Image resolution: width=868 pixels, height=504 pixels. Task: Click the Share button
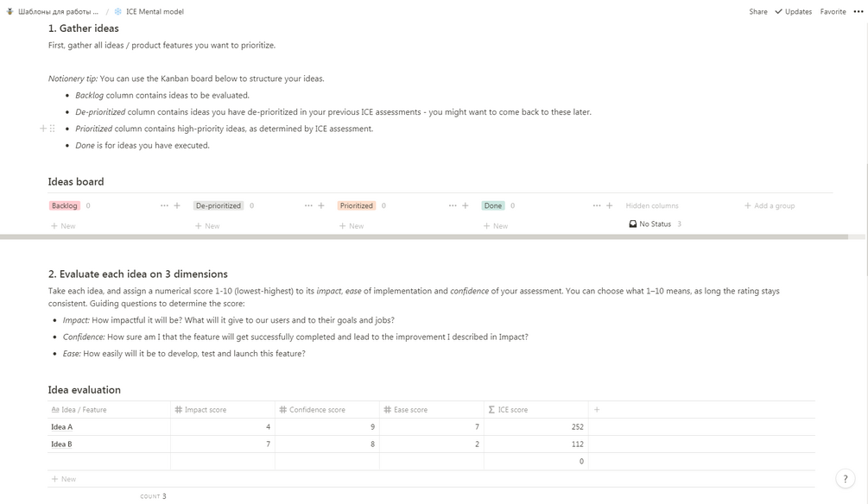click(x=757, y=12)
